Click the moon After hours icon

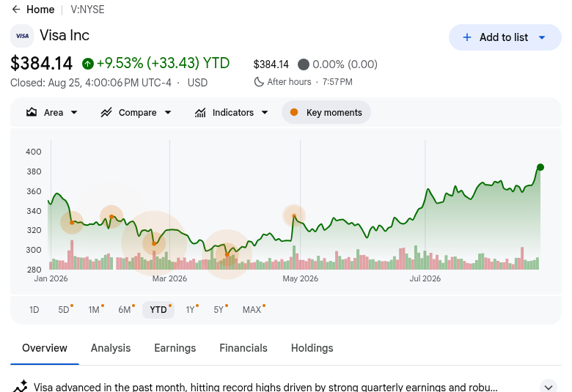pos(259,81)
